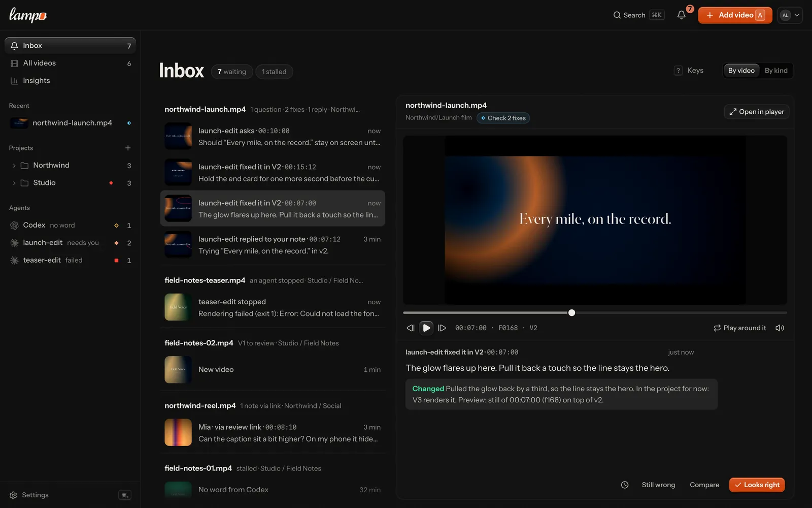Filter by 1 stalled
The width and height of the screenshot is (812, 508).
[x=274, y=72]
